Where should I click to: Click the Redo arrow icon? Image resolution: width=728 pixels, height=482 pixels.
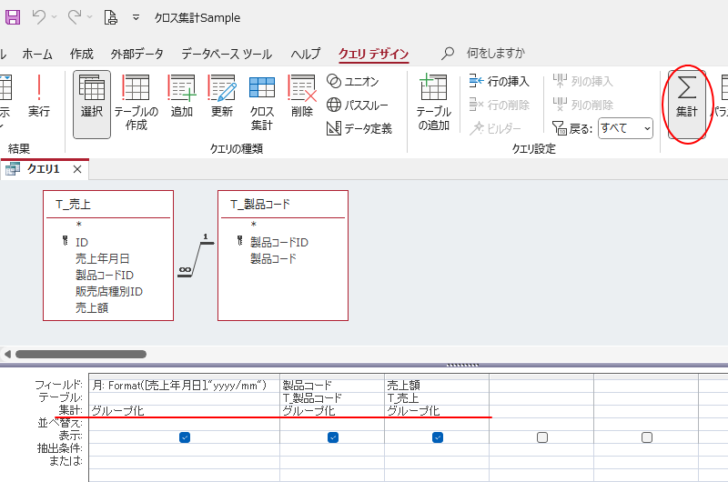(x=74, y=17)
